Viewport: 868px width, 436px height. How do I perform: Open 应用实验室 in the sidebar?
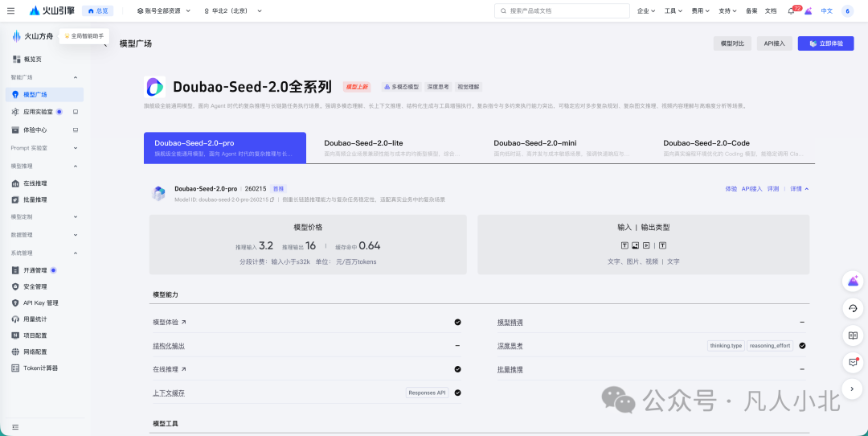(x=38, y=112)
